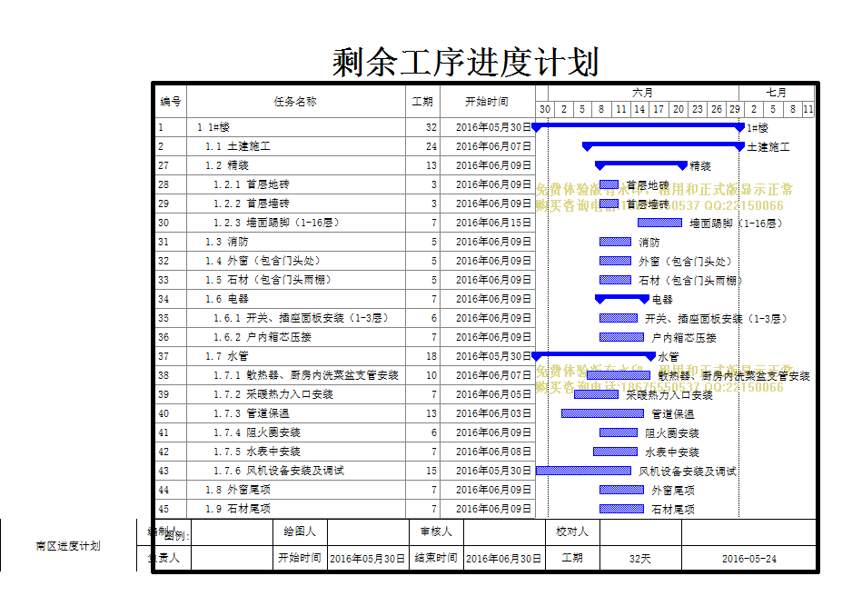Click day 30 in the timeline header
862x616 pixels.
click(x=544, y=109)
